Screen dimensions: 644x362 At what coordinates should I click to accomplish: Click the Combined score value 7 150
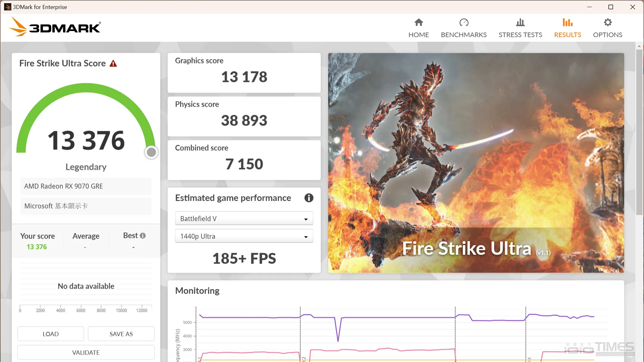click(244, 164)
